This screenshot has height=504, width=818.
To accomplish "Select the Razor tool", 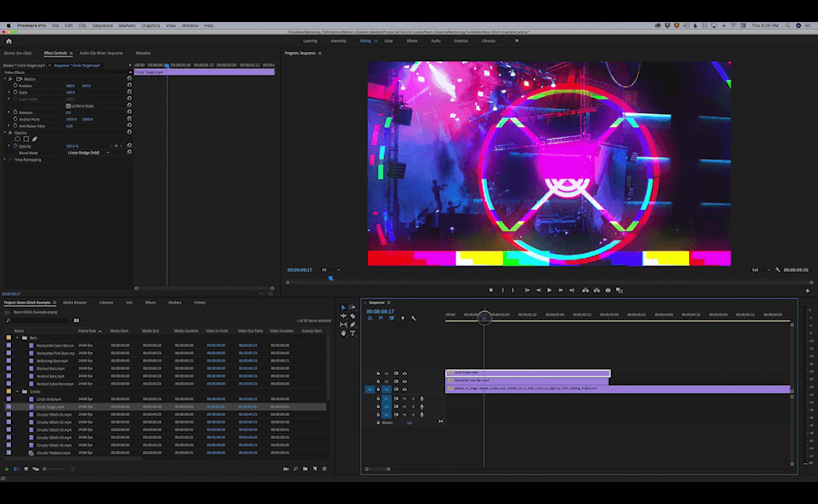I will [x=352, y=315].
